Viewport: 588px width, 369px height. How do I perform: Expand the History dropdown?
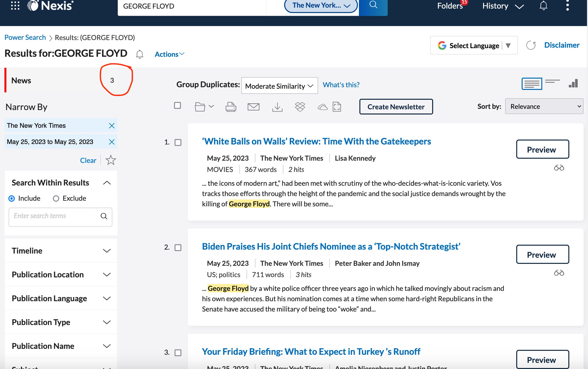point(503,6)
